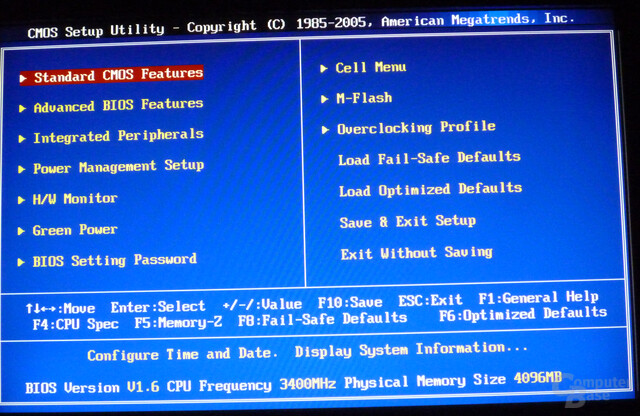Click the ESC:Exit hint
This screenshot has width=640, height=416.
point(431,300)
